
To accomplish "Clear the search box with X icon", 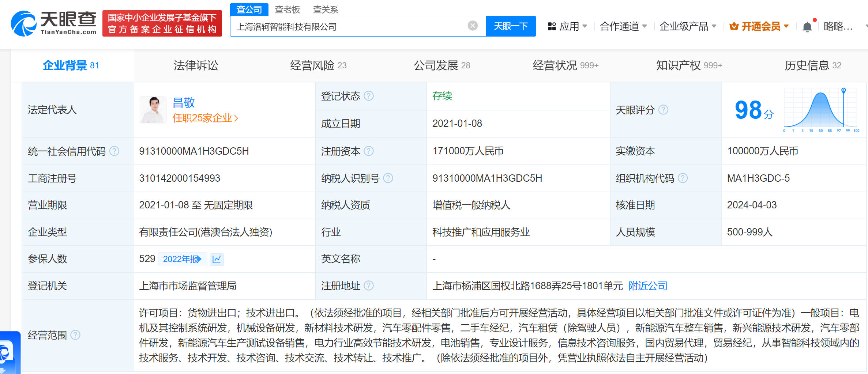I will pos(472,26).
